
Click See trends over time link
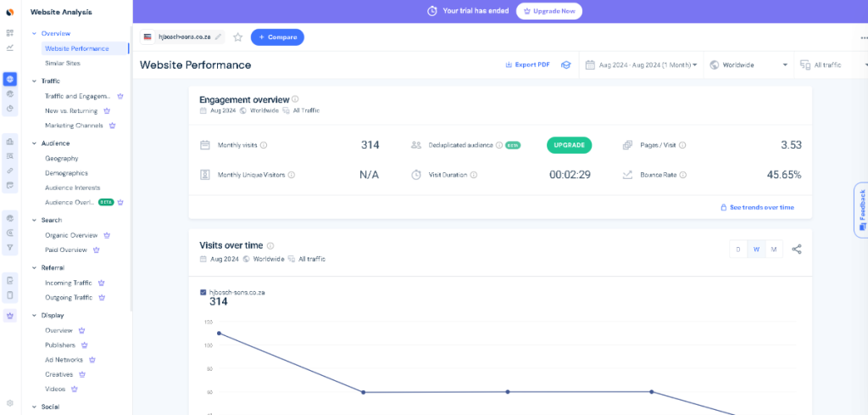pos(757,207)
